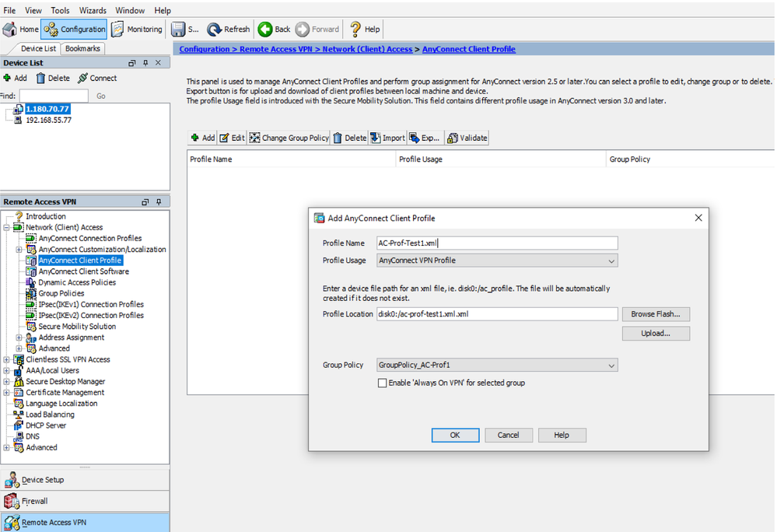777x532 pixels.
Task: Expand Advanced under Network (Client) Access
Action: [19, 348]
